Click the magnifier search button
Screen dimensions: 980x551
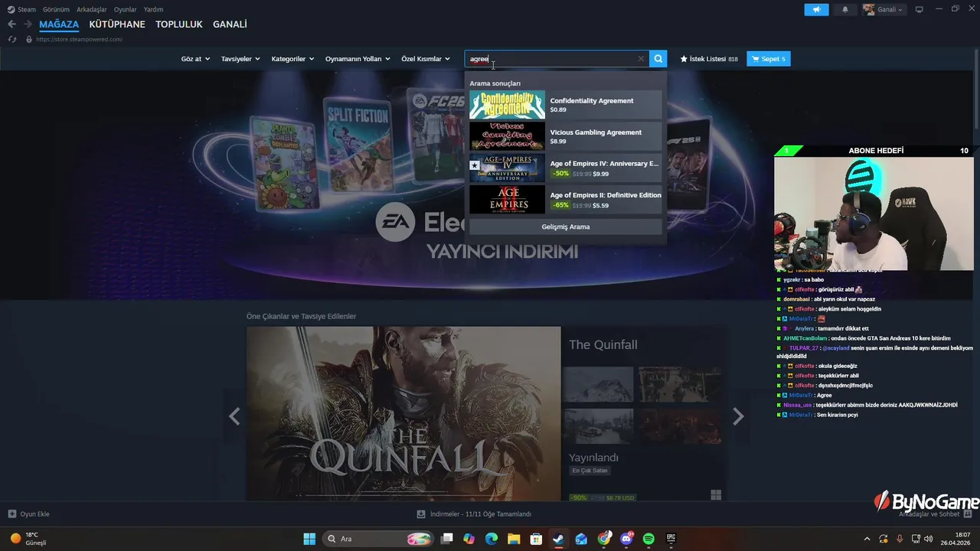pyautogui.click(x=658, y=59)
